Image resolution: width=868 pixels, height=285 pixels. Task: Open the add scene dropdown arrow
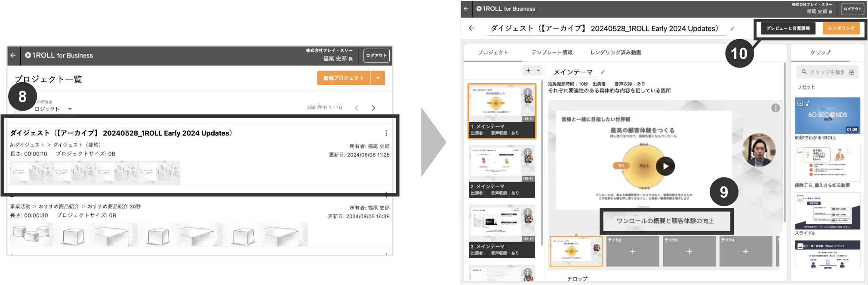[x=538, y=71]
